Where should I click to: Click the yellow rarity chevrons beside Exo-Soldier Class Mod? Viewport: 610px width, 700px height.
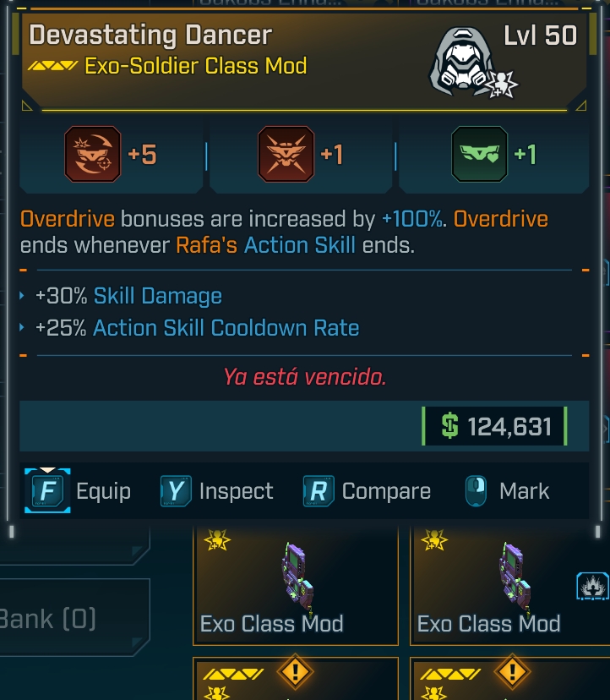(52, 66)
